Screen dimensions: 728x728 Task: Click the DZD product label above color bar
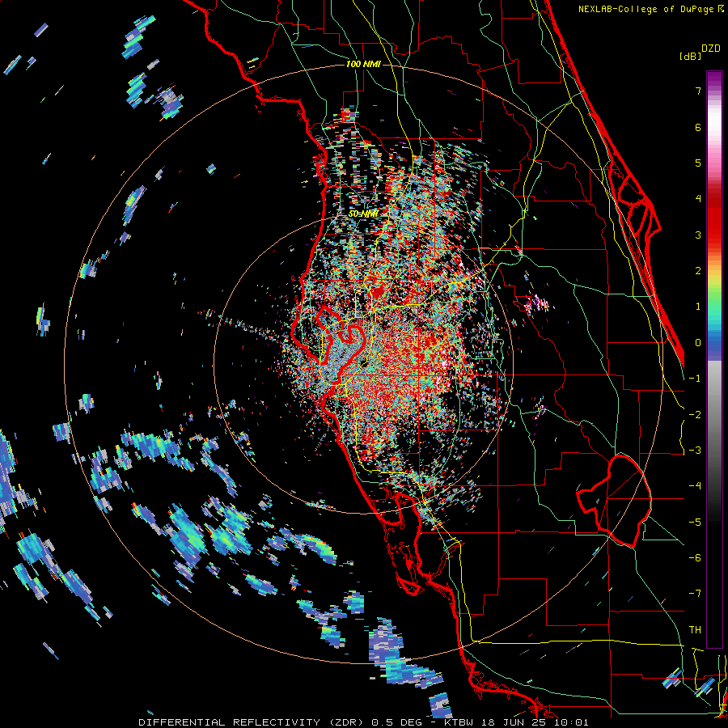pos(710,49)
